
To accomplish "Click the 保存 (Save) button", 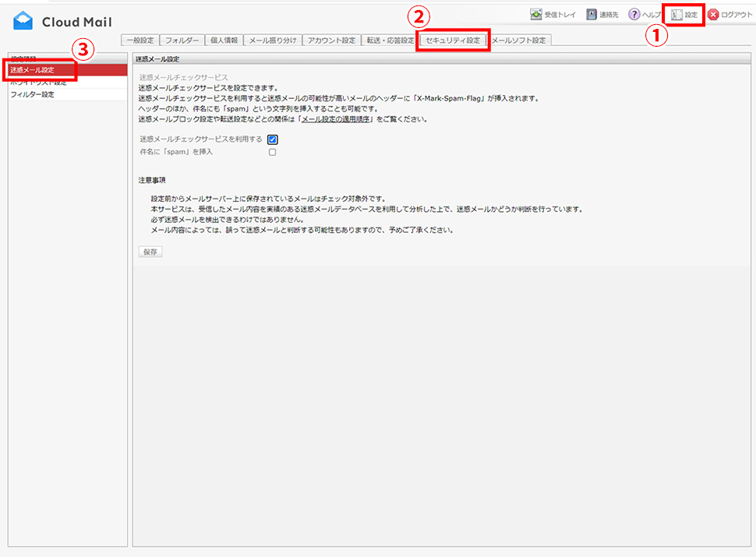I will click(150, 251).
